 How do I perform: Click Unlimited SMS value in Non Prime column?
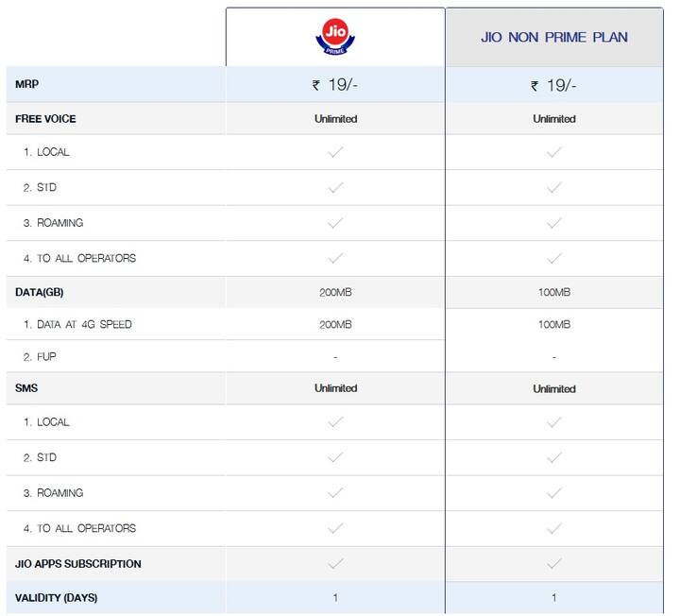(x=554, y=388)
